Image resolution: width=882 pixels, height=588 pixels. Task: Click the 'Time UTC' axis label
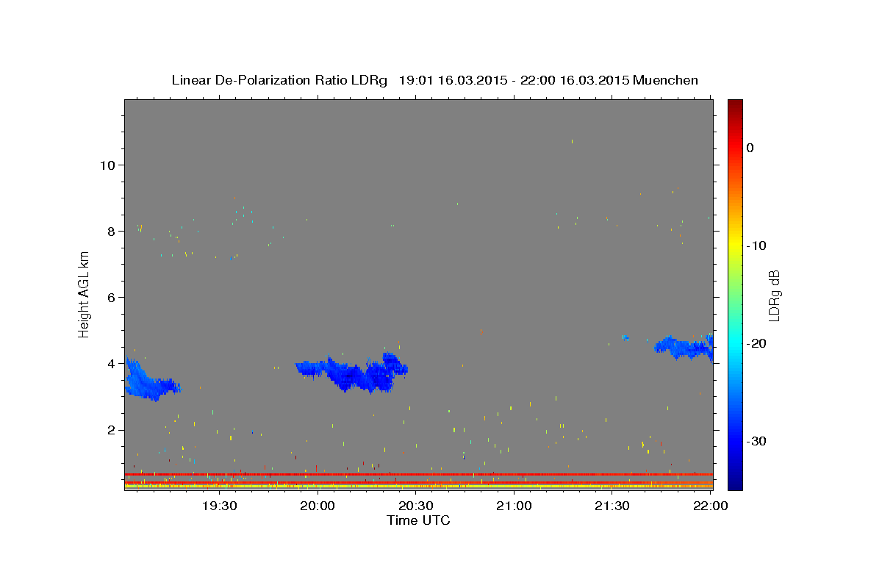(418, 520)
